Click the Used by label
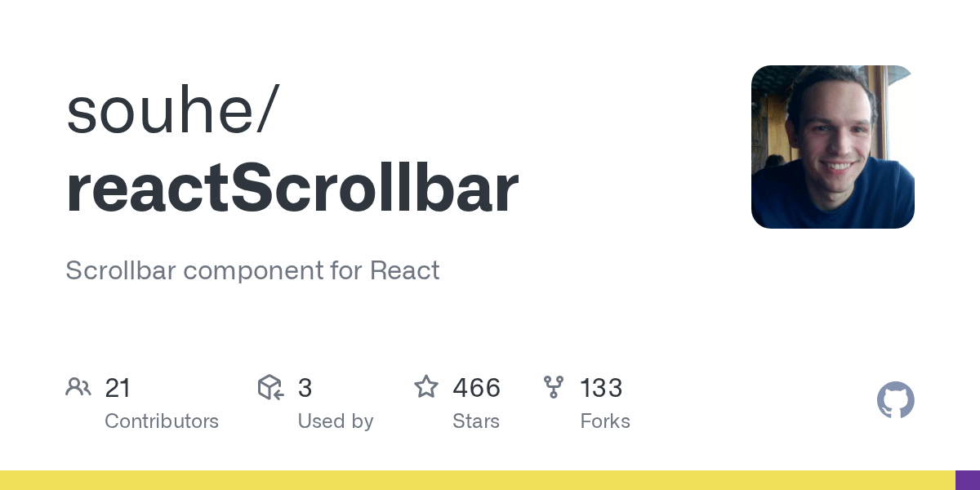 [x=335, y=421]
